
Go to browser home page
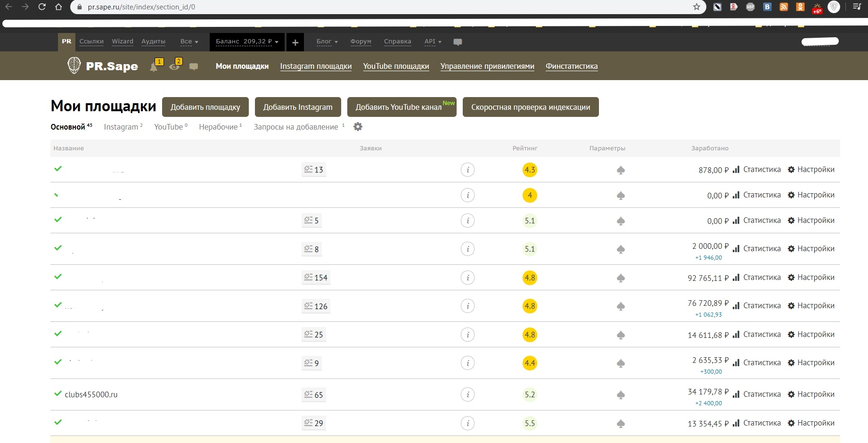coord(58,7)
